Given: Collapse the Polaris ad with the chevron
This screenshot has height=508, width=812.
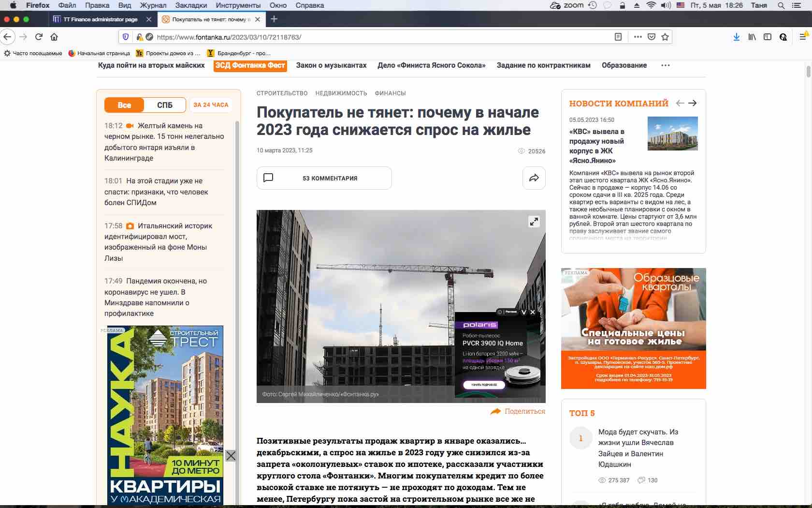Looking at the screenshot, I should tap(523, 312).
